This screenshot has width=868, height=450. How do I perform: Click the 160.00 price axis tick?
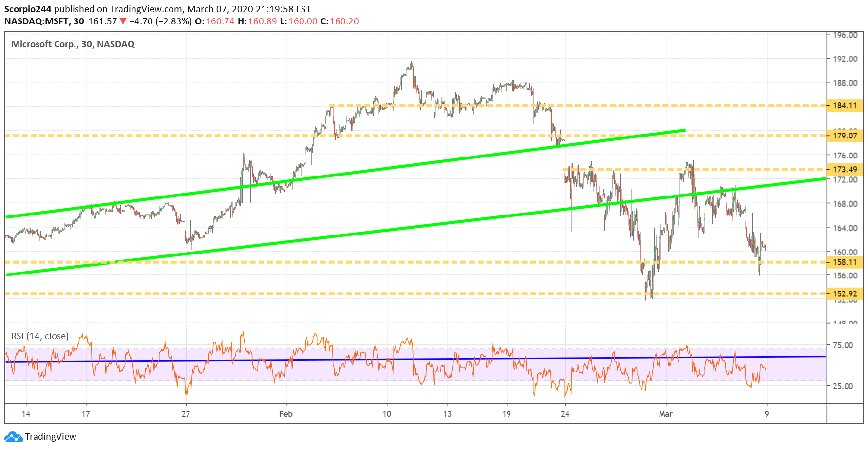(845, 252)
